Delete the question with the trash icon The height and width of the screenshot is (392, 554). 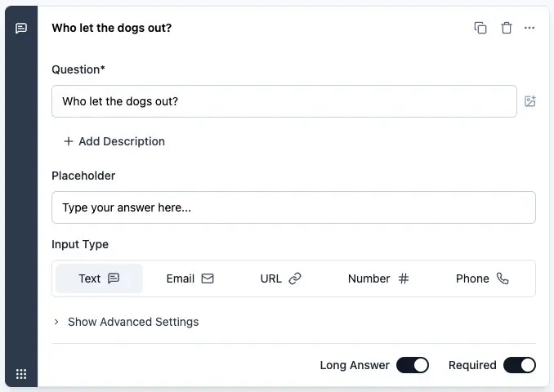(x=507, y=28)
